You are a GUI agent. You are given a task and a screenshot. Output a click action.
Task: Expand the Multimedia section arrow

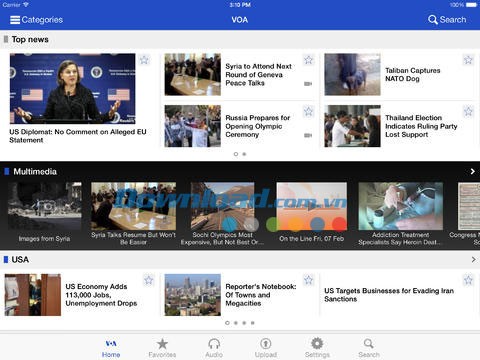pyautogui.click(x=472, y=172)
